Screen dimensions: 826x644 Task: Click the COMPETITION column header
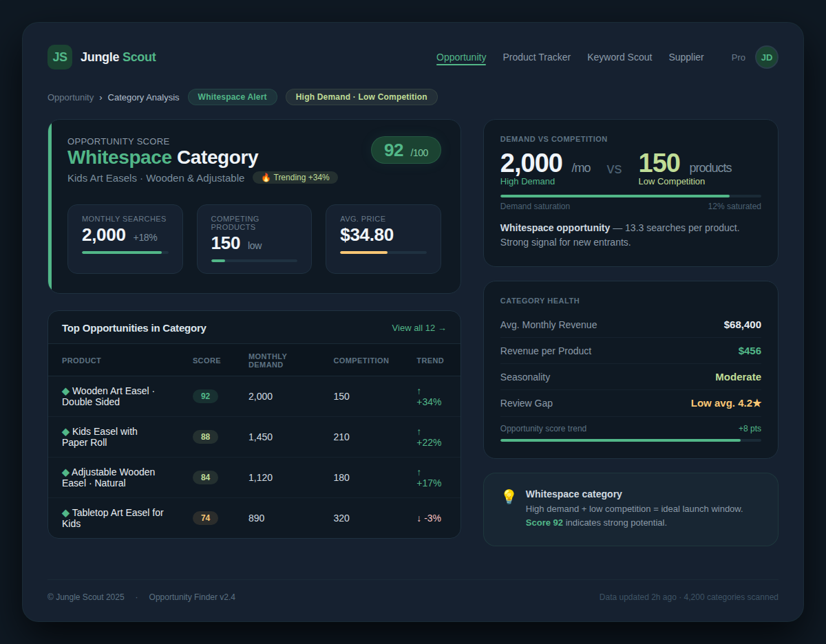[x=361, y=361]
